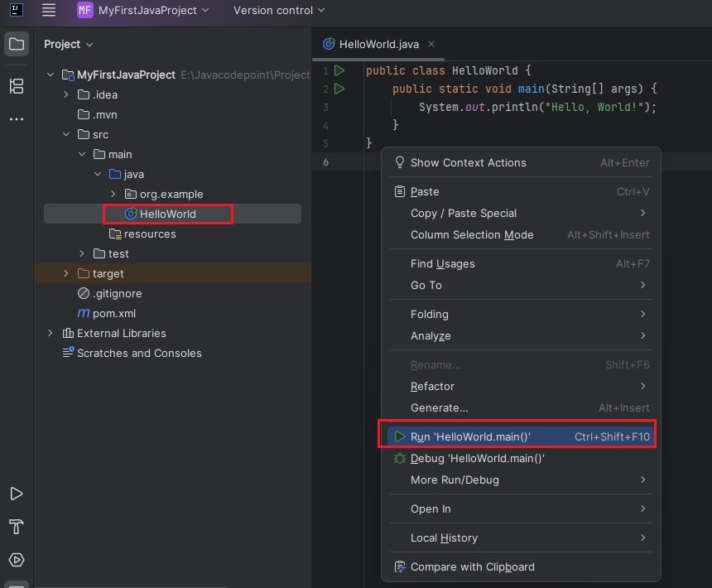Click the orange target folder icon
712x588 pixels.
click(x=84, y=273)
